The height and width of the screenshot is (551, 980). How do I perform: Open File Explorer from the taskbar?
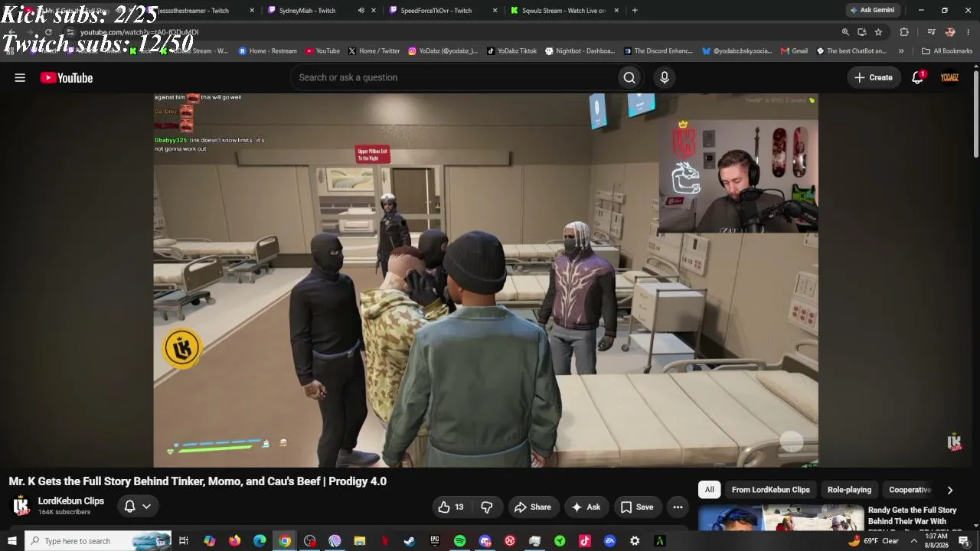[x=360, y=541]
